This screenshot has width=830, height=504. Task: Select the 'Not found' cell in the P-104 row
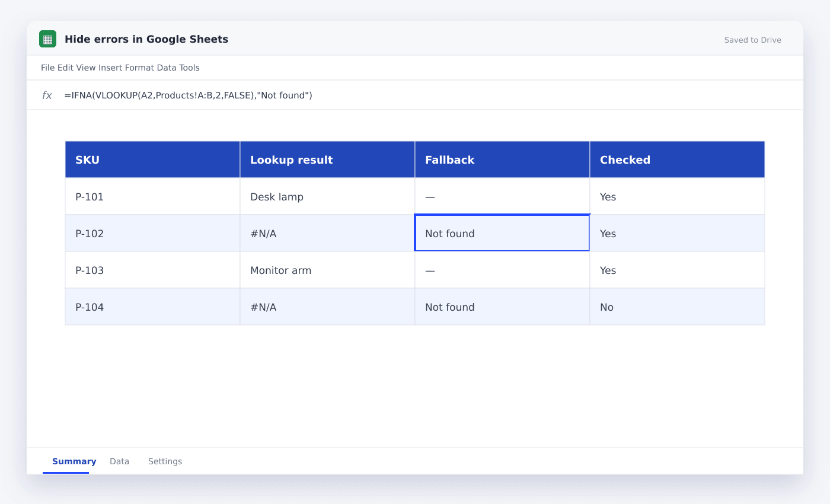click(x=502, y=307)
